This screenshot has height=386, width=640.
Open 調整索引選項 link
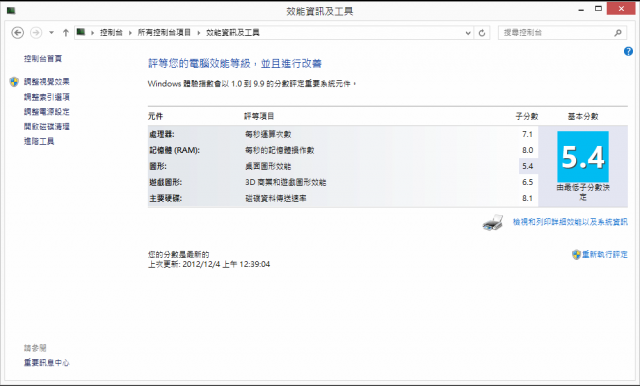47,97
